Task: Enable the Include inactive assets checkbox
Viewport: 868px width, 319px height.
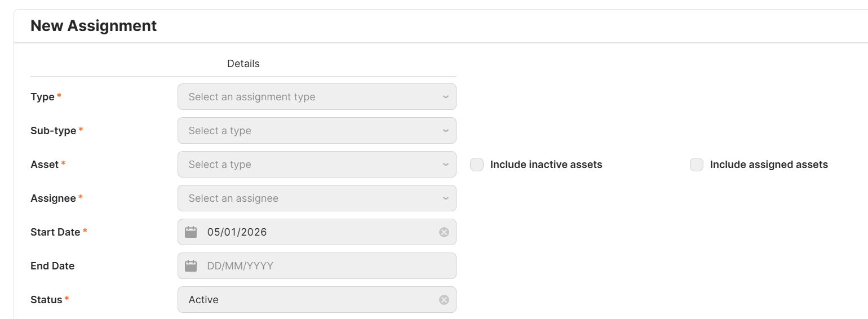Action: [x=477, y=165]
